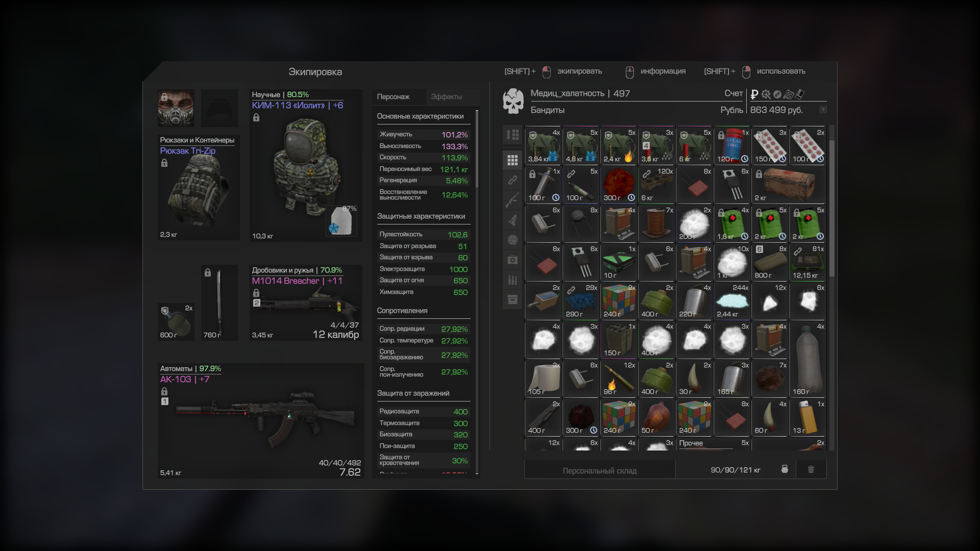Select the green medkit 4x 1,6 кг

coord(732,223)
